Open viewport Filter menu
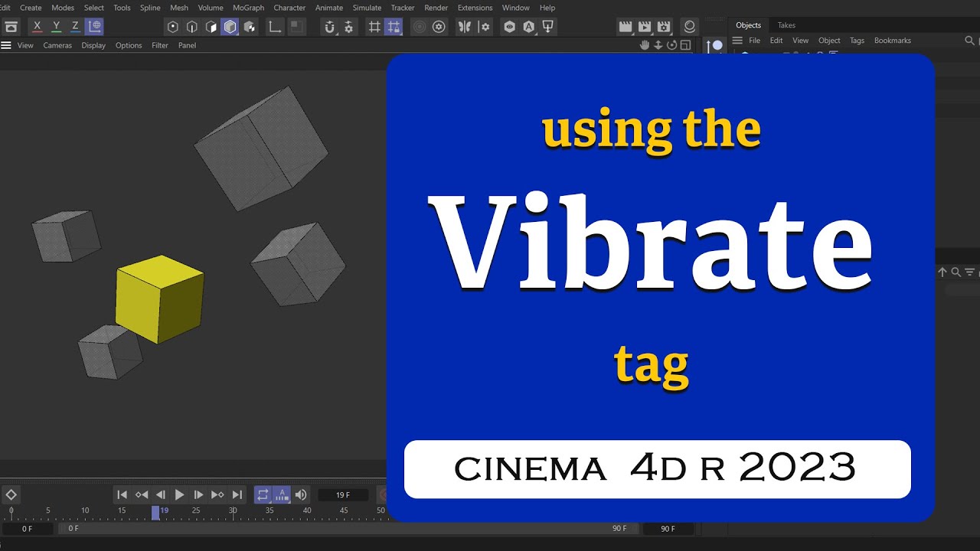 tap(159, 45)
